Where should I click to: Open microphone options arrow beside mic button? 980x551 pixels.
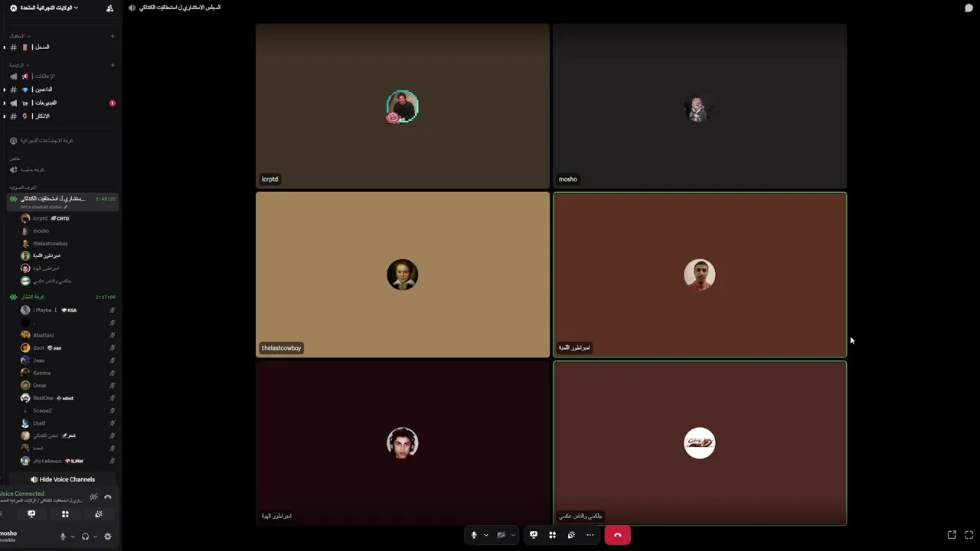point(485,535)
